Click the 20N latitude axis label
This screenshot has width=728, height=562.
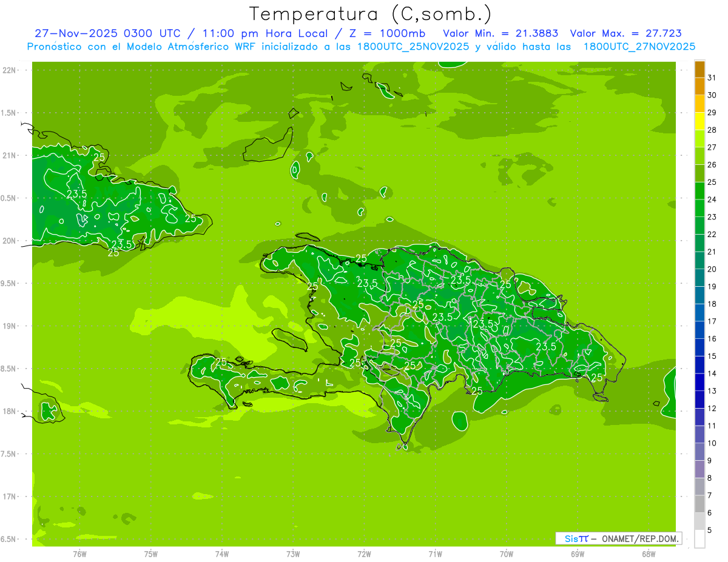[x=9, y=241]
